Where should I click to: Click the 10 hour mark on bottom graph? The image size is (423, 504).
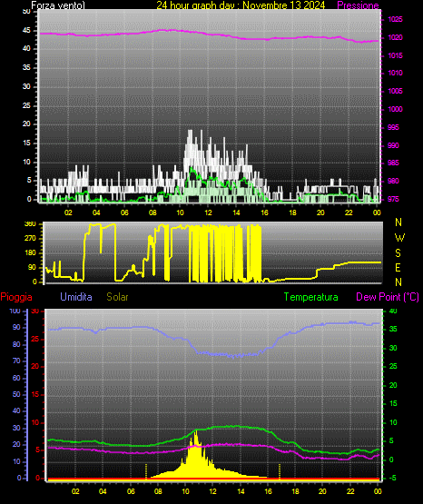click(185, 491)
